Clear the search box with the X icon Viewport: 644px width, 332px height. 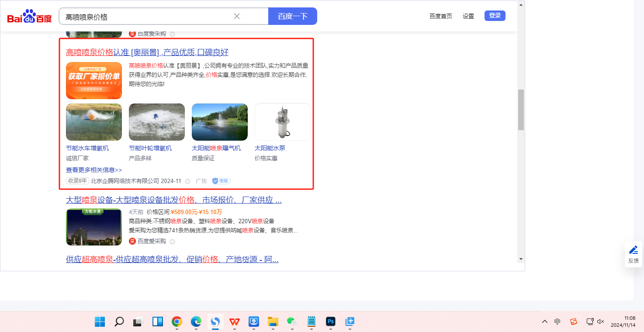237,16
